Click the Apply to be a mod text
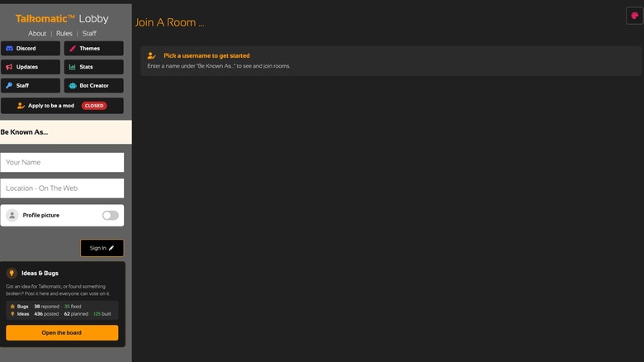Screen dimensions: 644x362 coord(51,106)
